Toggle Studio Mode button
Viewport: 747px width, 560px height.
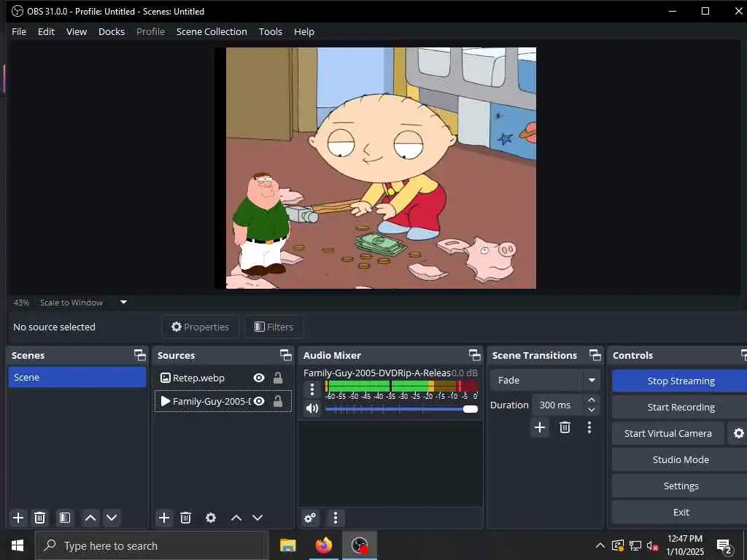point(681,459)
